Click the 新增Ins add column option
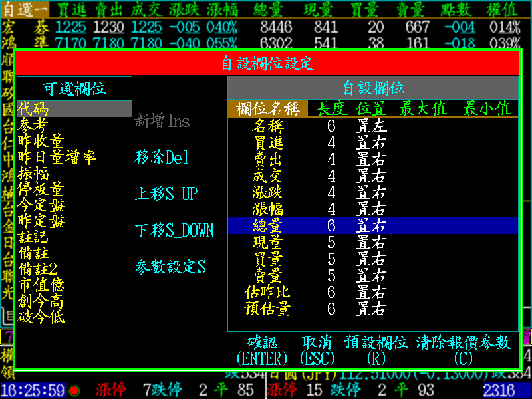The image size is (532, 399). (162, 120)
